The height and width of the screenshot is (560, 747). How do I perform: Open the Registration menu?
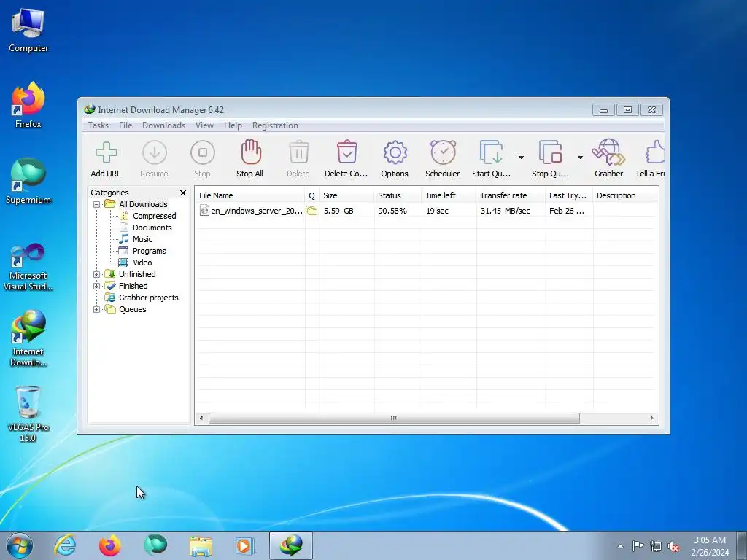pyautogui.click(x=275, y=125)
